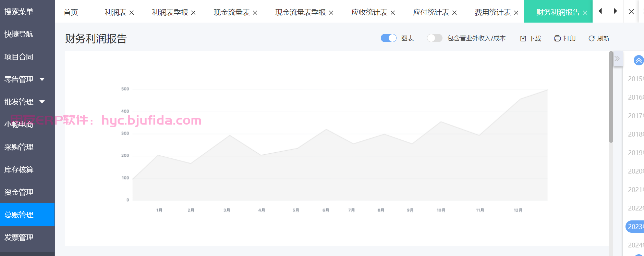Screen dimensions: 644x256
Task: Turn off the 图表 chart switch
Action: pyautogui.click(x=389, y=38)
